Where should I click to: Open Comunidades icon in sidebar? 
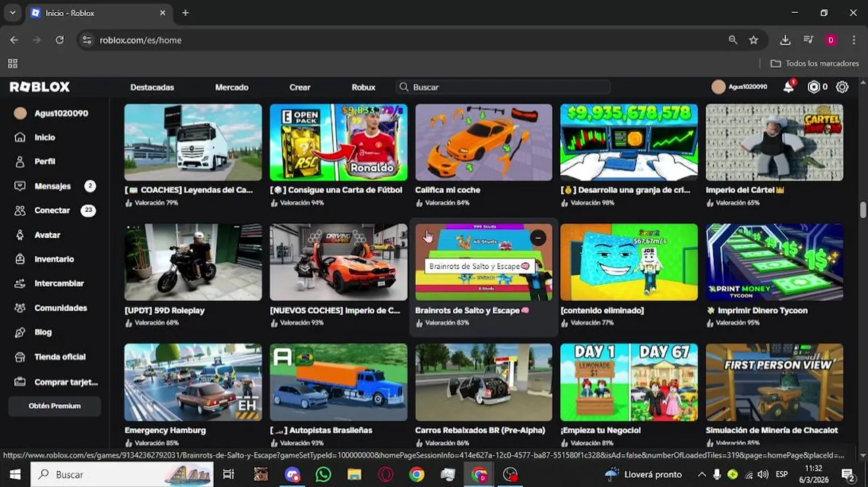(20, 308)
